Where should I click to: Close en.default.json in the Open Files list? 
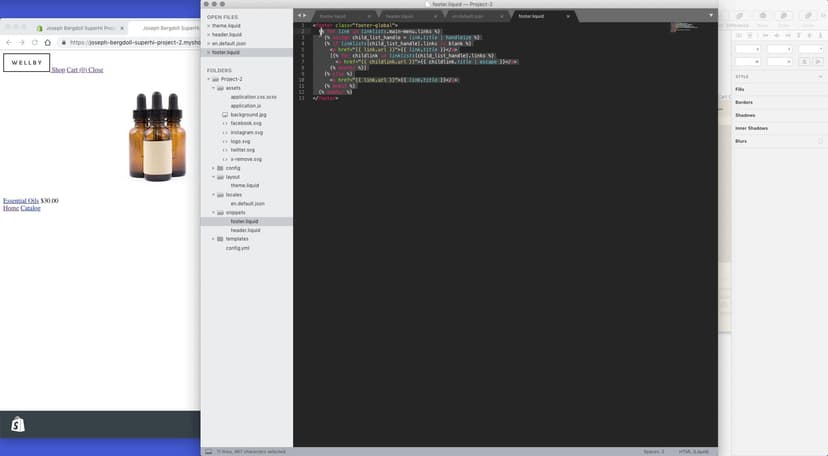(208, 43)
